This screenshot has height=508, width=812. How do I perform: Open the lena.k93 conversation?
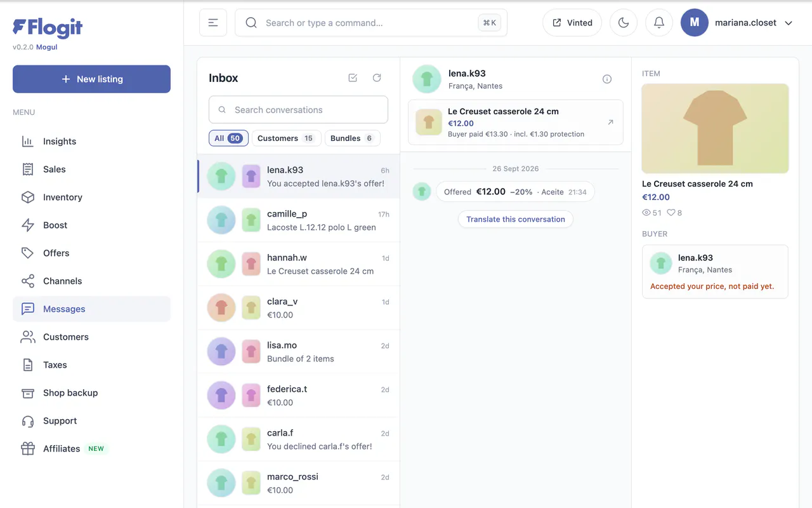(x=299, y=177)
